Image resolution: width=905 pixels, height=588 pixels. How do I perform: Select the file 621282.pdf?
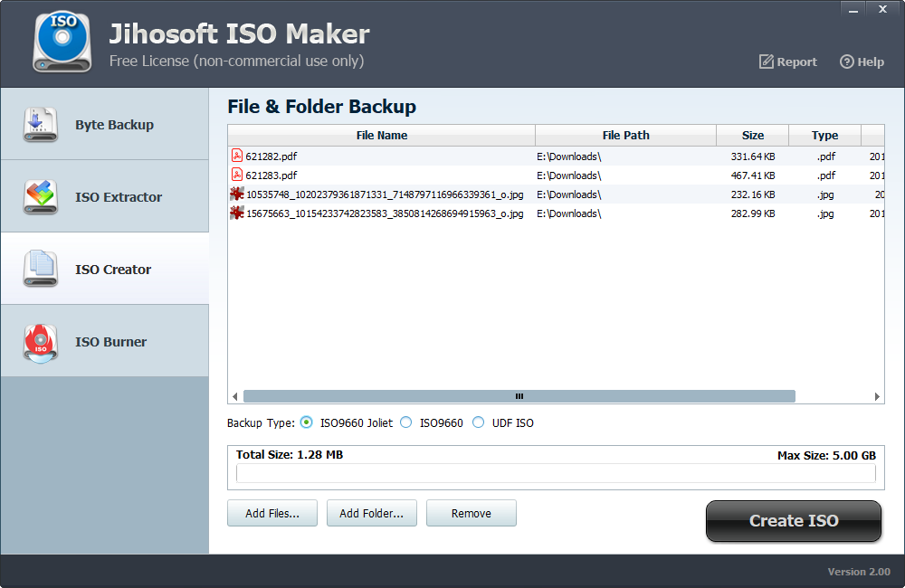click(x=271, y=156)
